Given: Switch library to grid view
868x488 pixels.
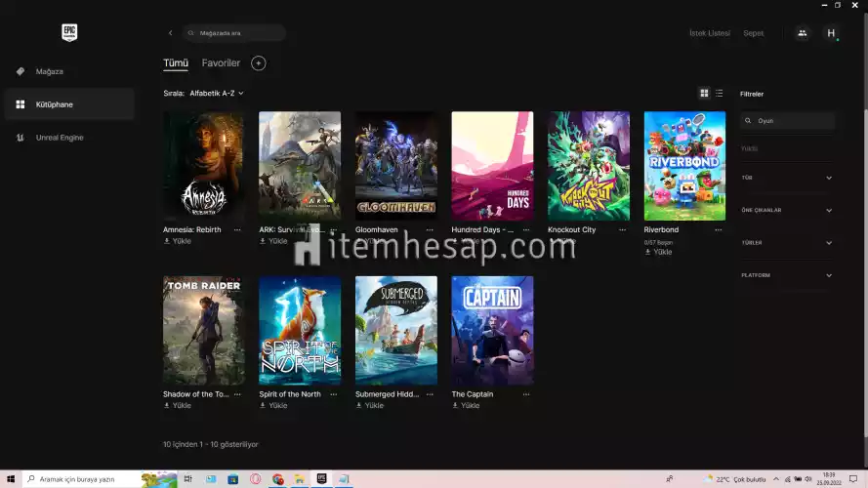Looking at the screenshot, I should tap(704, 94).
